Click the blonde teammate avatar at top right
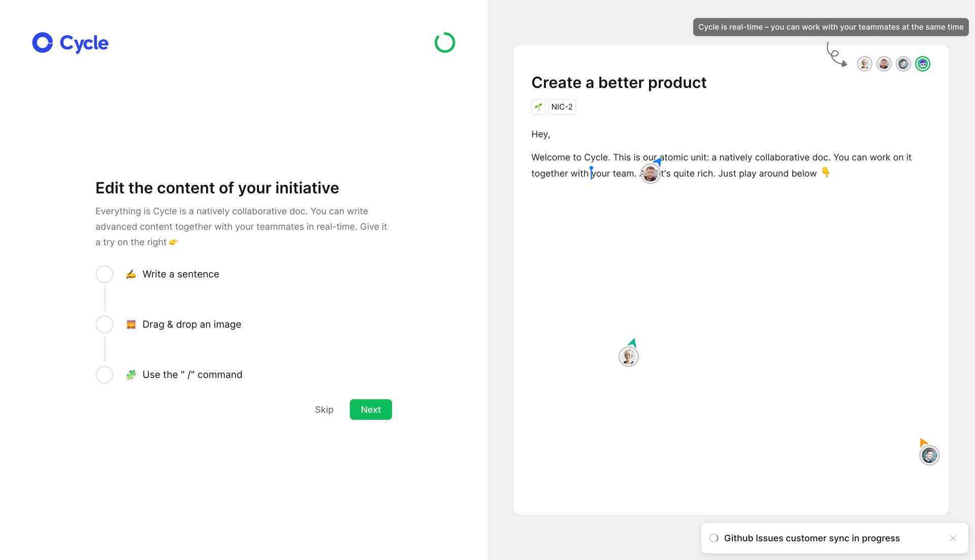The image size is (975, 560). (x=864, y=64)
